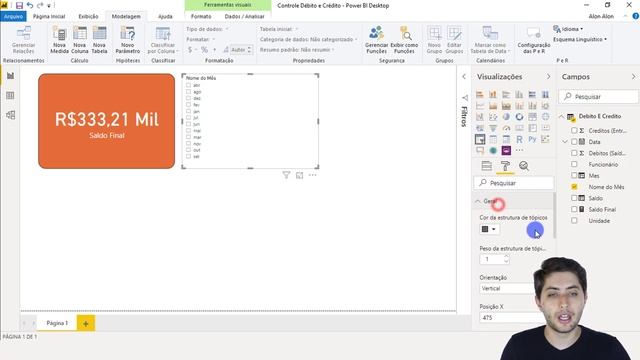640x360 pixels.
Task: Select the Python visual icon
Action: [x=532, y=139]
